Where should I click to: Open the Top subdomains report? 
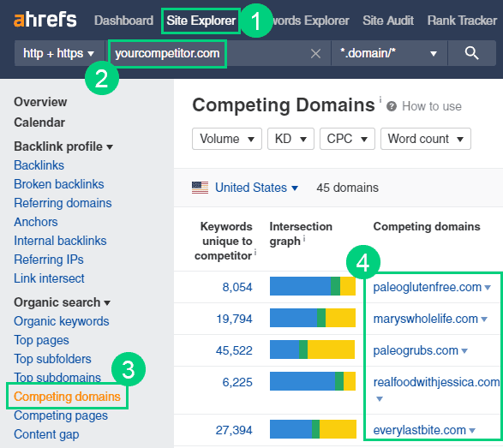pos(57,378)
